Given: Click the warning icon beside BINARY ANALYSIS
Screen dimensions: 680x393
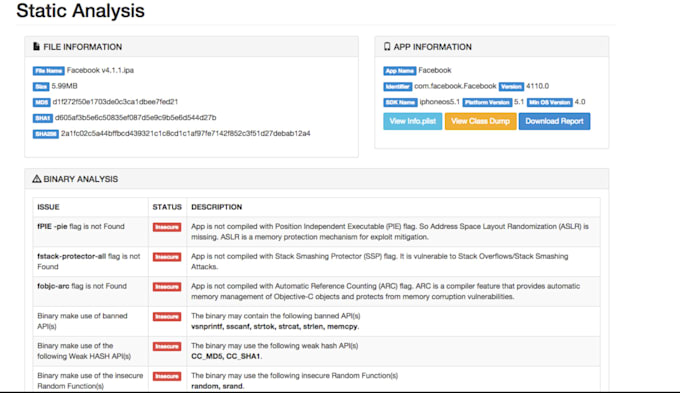Looking at the screenshot, I should pos(37,179).
